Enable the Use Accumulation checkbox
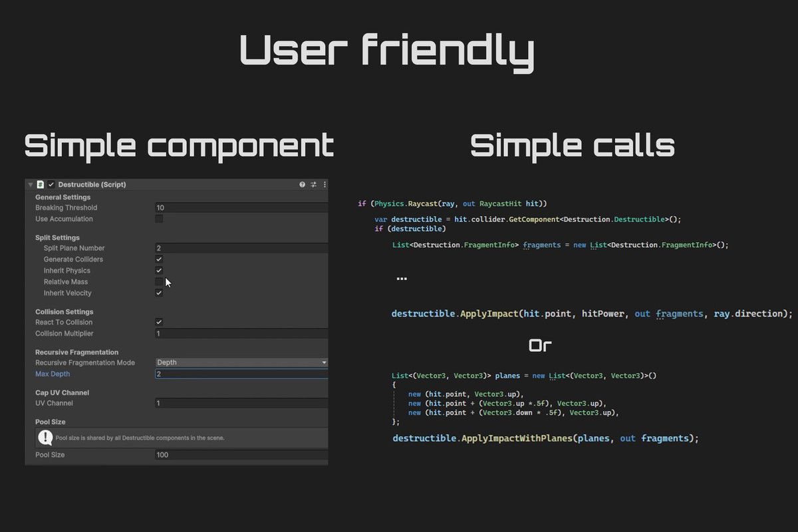798x532 pixels. [x=159, y=219]
